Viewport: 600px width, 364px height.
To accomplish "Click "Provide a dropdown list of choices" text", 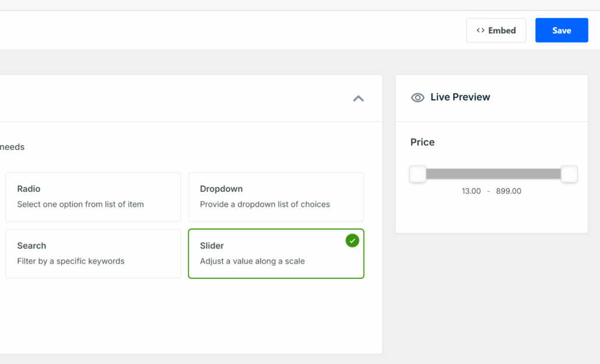I will 265,204.
